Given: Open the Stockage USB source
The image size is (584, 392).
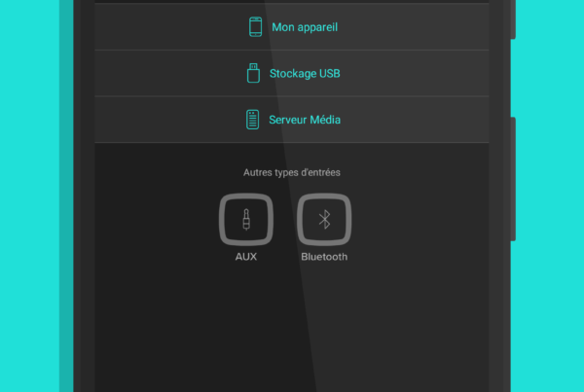Looking at the screenshot, I should click(x=292, y=73).
